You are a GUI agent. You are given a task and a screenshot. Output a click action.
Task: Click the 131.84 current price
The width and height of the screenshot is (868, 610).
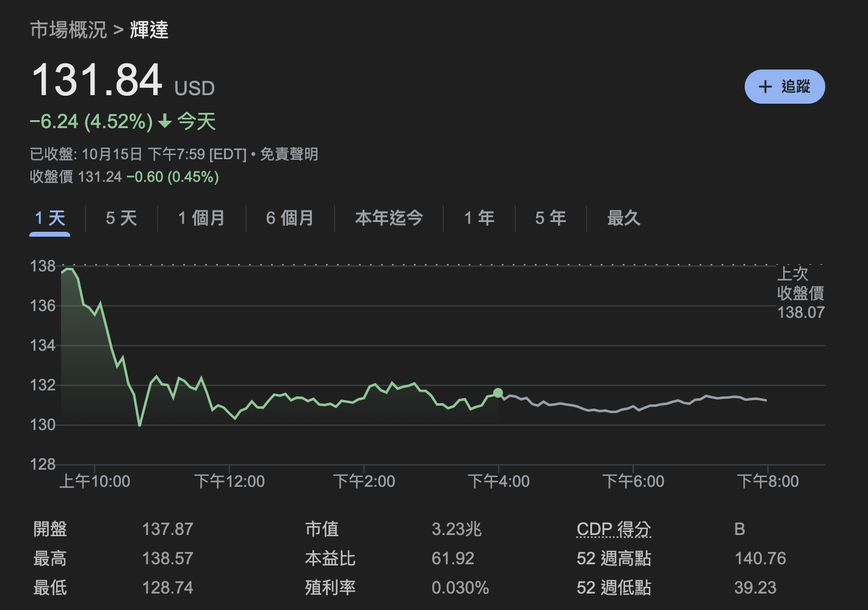click(x=97, y=80)
